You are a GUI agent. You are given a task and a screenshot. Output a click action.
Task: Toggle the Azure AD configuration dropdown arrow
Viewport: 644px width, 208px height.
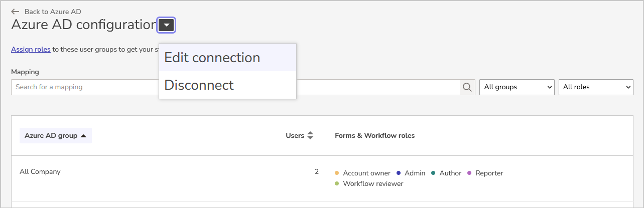point(166,25)
